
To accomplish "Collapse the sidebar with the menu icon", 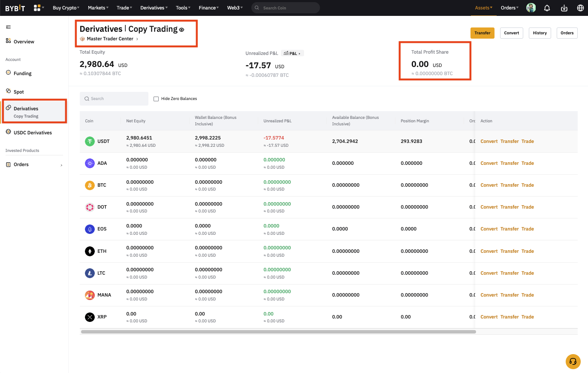I will [8, 27].
